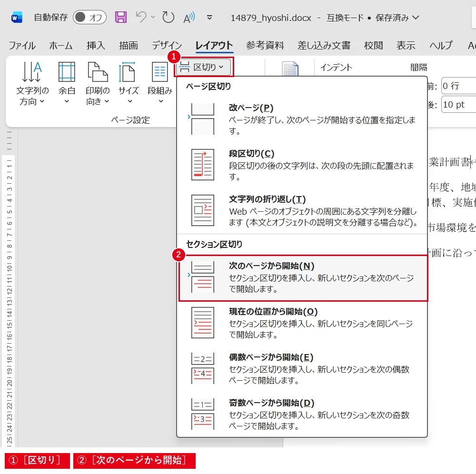Switch to the 表示 tab
The width and height of the screenshot is (476, 474).
click(406, 46)
